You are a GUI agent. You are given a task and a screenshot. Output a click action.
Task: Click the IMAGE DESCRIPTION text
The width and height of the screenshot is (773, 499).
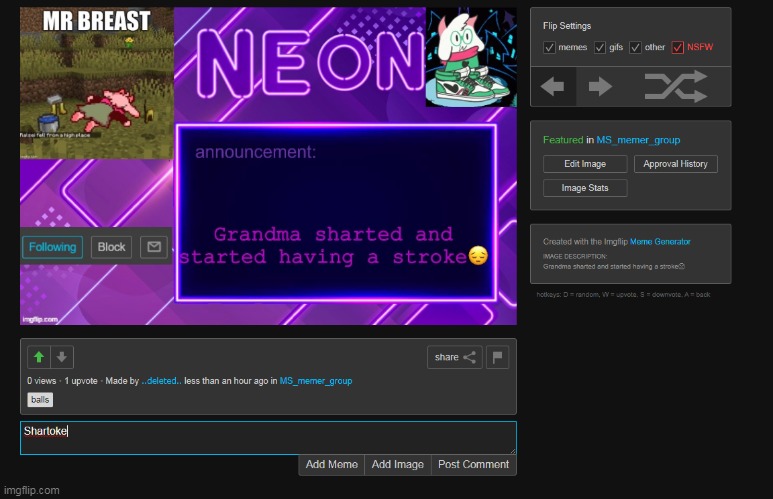tap(575, 256)
